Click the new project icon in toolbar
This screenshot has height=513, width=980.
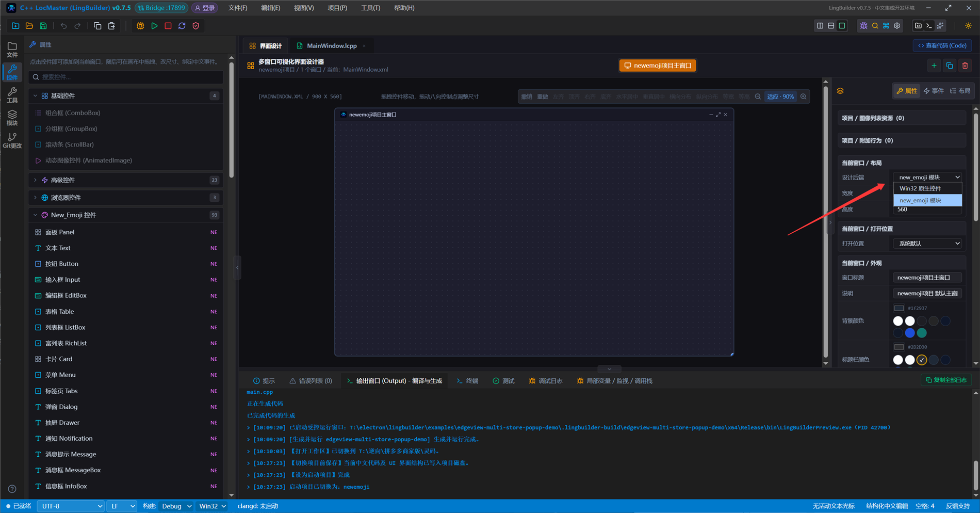tap(15, 26)
